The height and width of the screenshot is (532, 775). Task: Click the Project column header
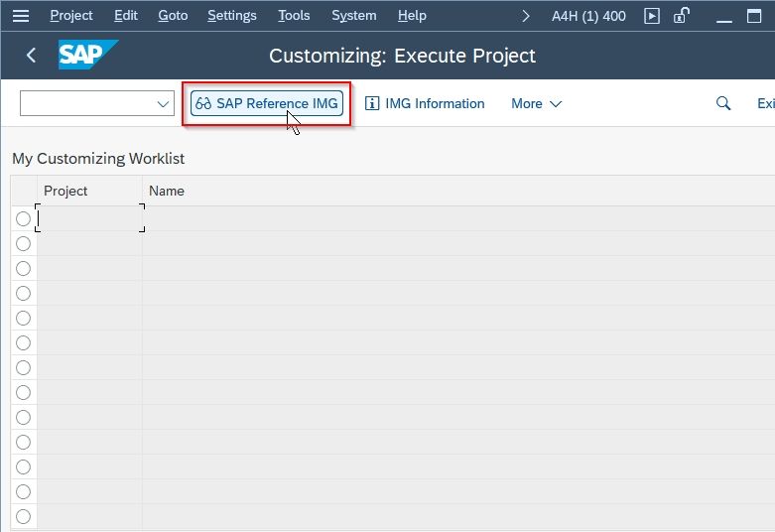coord(89,191)
